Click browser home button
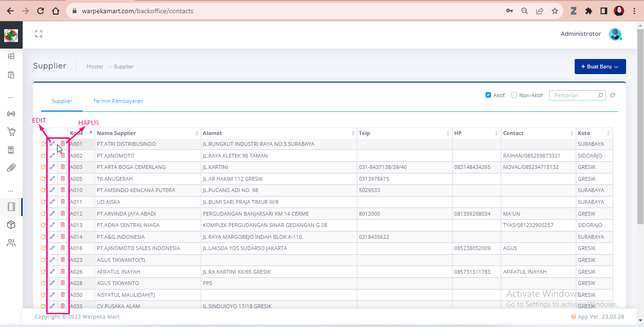644x327 pixels. (56, 11)
